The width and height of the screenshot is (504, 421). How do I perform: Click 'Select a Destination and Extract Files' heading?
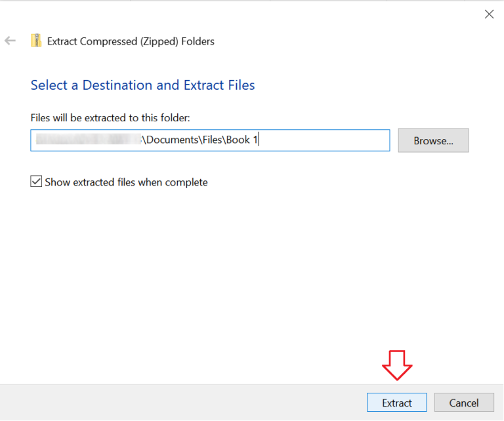(142, 85)
